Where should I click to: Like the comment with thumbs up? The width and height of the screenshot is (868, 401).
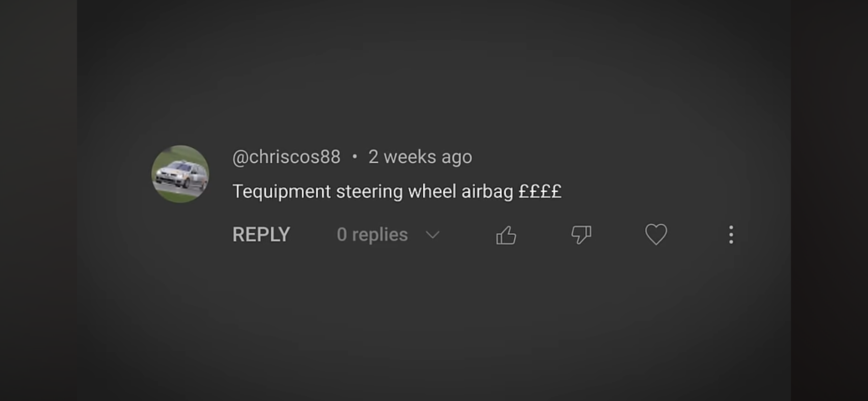tap(506, 235)
